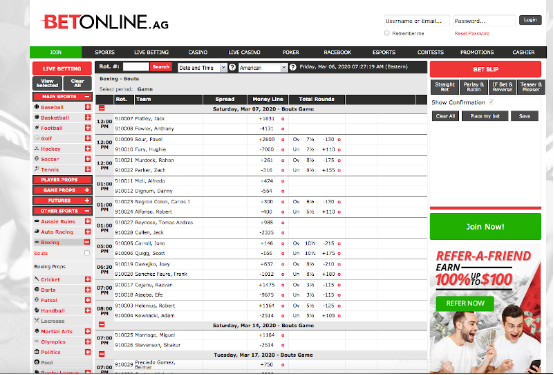Click the Clear All button in bet slip
This screenshot has height=375, width=554.
click(x=445, y=116)
